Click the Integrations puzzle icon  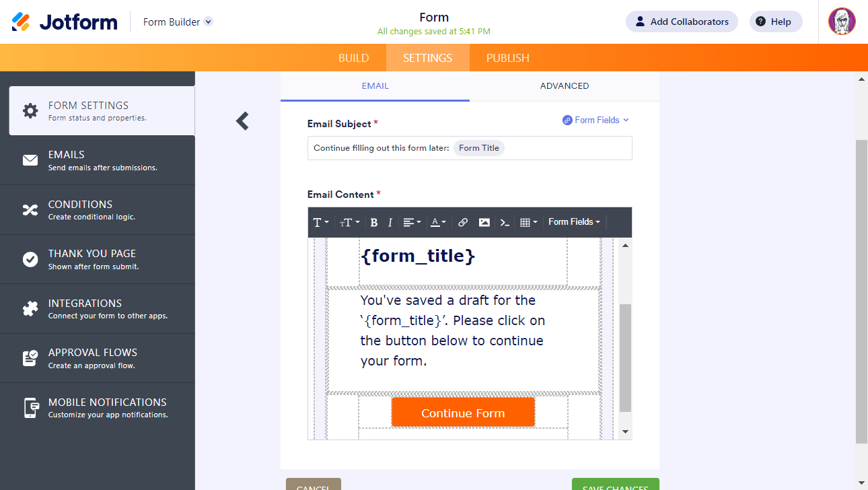point(30,309)
